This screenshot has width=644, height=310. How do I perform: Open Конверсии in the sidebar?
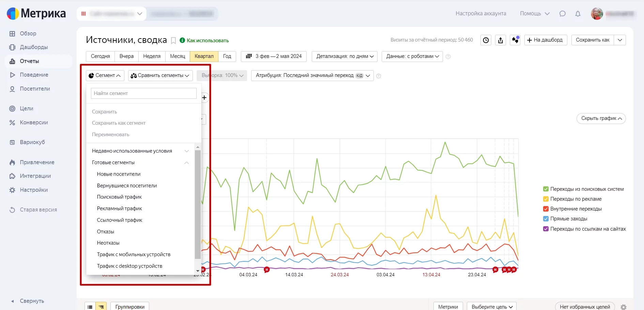(34, 122)
